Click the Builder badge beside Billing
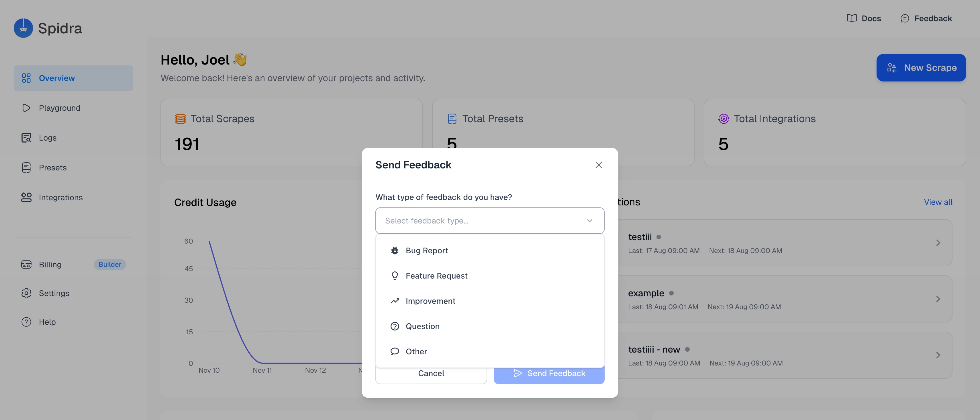This screenshot has width=980, height=420. pyautogui.click(x=109, y=264)
